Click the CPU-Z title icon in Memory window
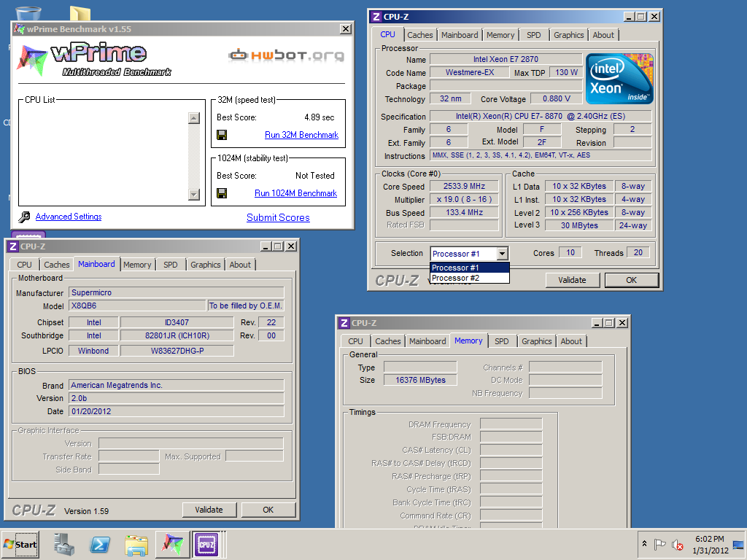The image size is (747, 560). 344,323
